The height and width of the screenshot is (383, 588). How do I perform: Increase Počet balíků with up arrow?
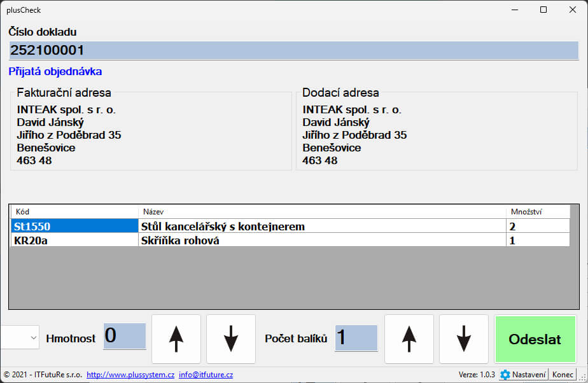pyautogui.click(x=409, y=338)
